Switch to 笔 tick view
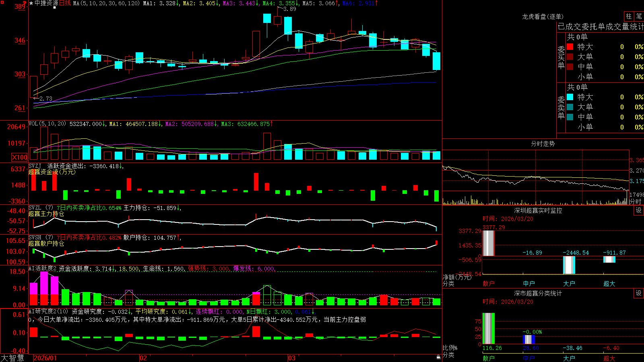 click(x=639, y=16)
